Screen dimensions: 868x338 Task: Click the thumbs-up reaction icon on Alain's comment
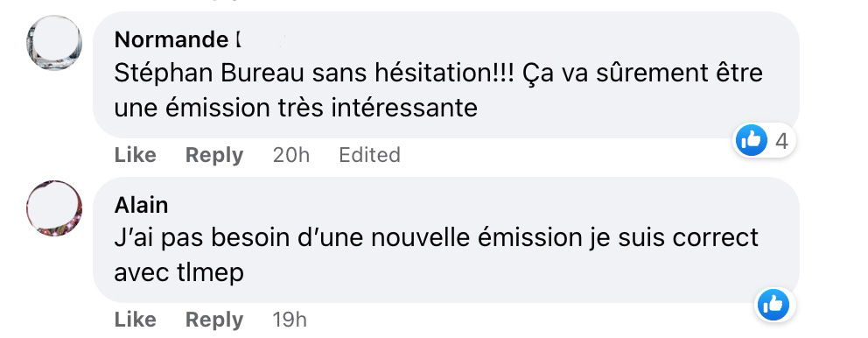[x=773, y=305]
